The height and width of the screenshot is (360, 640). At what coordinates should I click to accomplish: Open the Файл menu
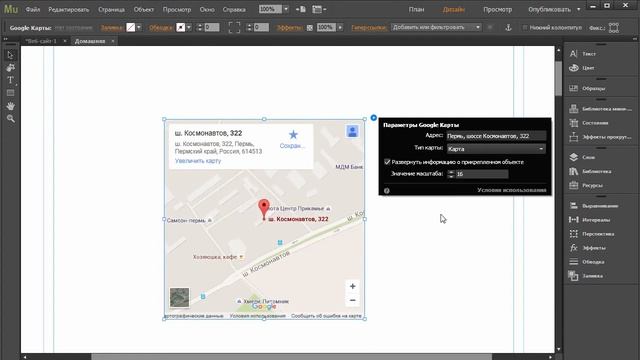click(x=33, y=9)
